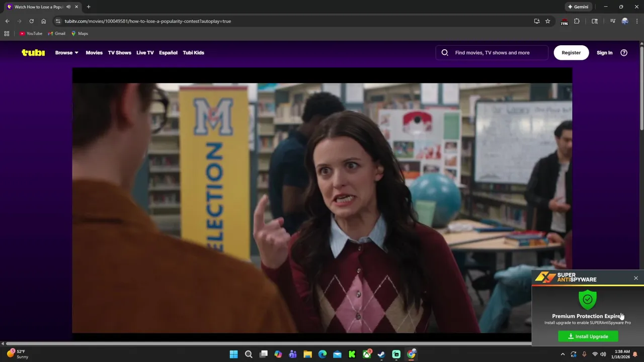The height and width of the screenshot is (362, 644).
Task: Reload the Tubi page
Action: (x=31, y=21)
